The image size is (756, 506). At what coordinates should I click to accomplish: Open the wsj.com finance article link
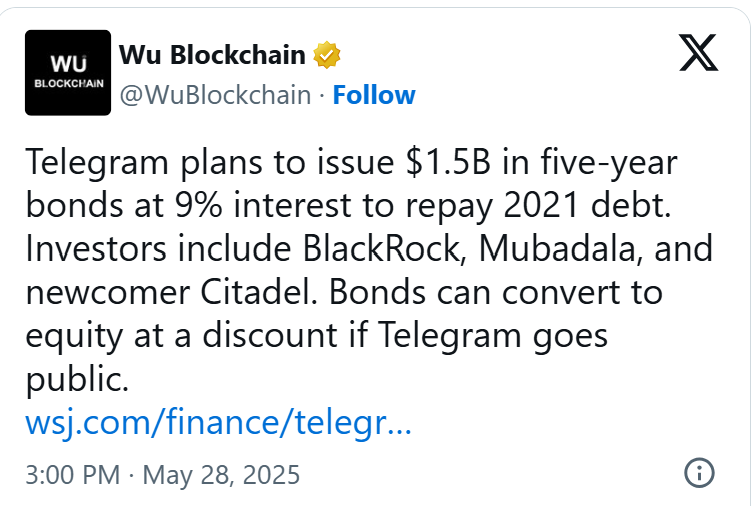tap(218, 424)
